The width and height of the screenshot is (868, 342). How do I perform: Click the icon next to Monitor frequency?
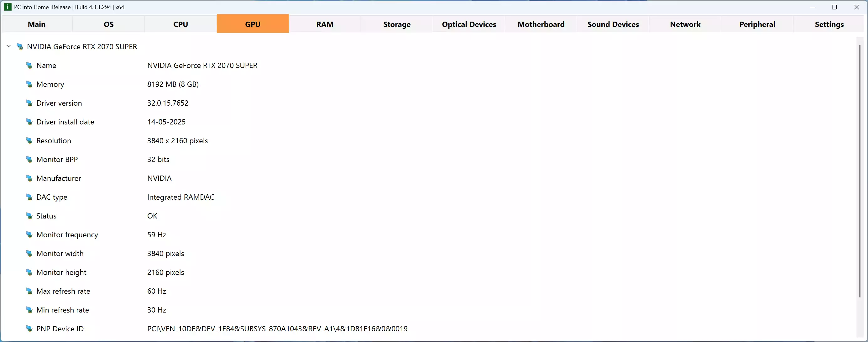tap(30, 235)
